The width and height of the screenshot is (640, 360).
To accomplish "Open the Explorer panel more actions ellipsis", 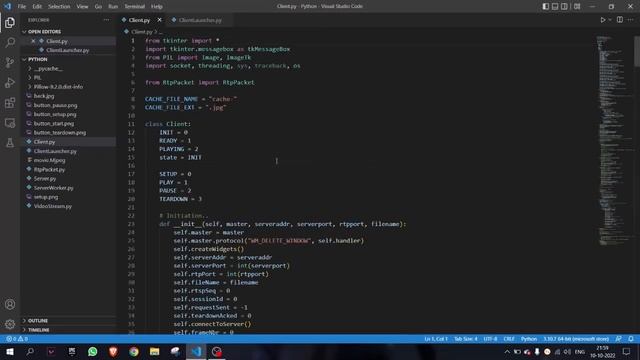I will pos(107,20).
